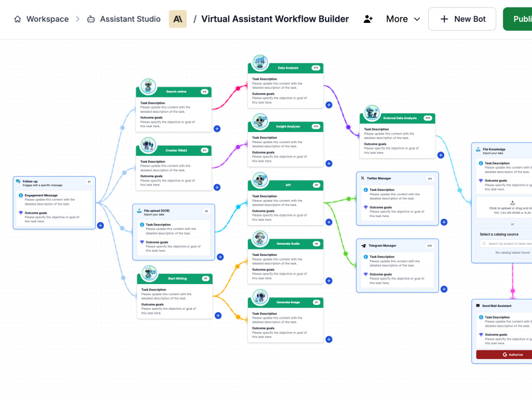The image size is (532, 399).
Task: Click the beige AI logo badge
Action: [178, 19]
